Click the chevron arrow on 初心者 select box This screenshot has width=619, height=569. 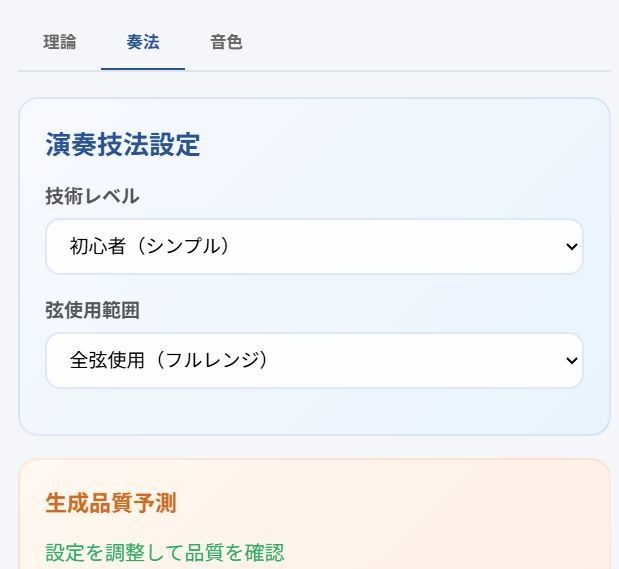coord(572,246)
